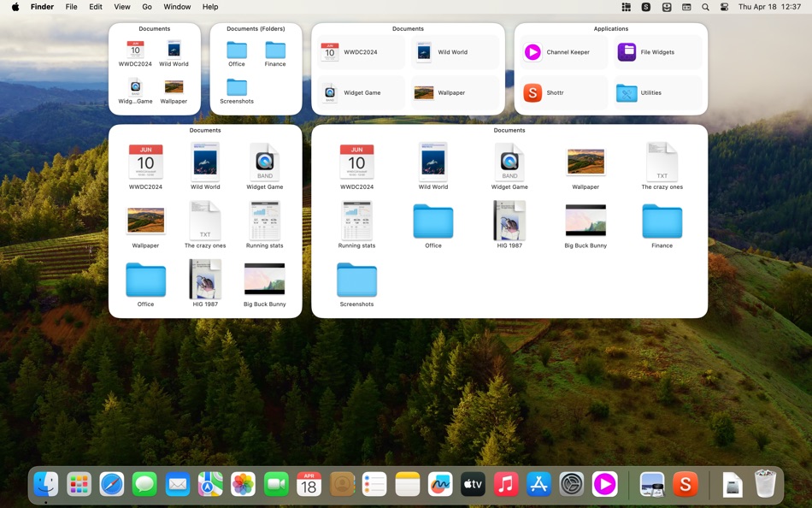Open the App Store from the Dock

tap(538, 483)
